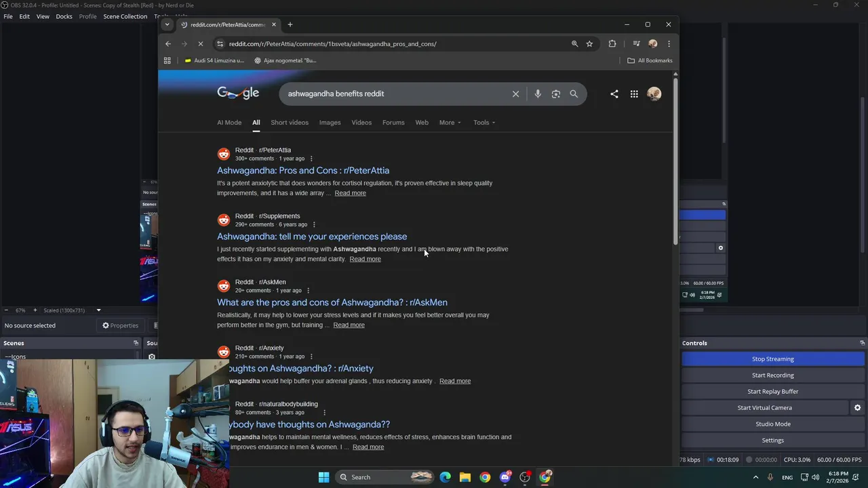Open the Audi S4 Limuzina bookmark
Image resolution: width=868 pixels, height=488 pixels.
[214, 60]
